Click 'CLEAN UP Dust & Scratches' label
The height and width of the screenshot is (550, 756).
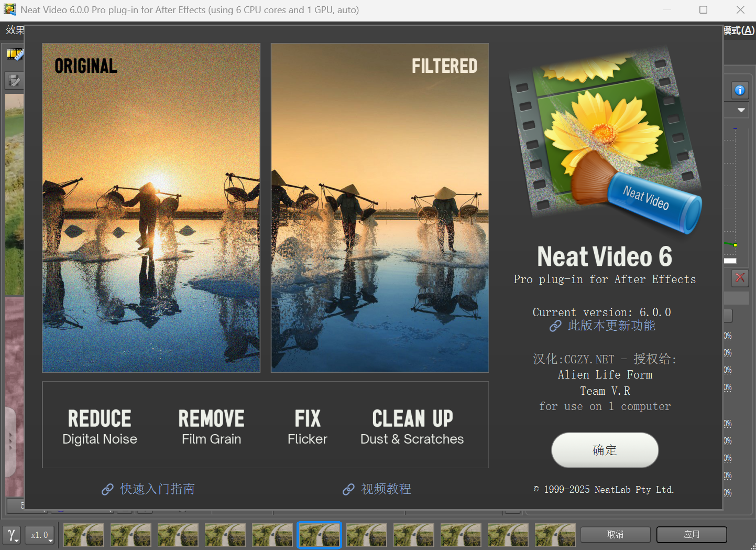[x=412, y=427]
